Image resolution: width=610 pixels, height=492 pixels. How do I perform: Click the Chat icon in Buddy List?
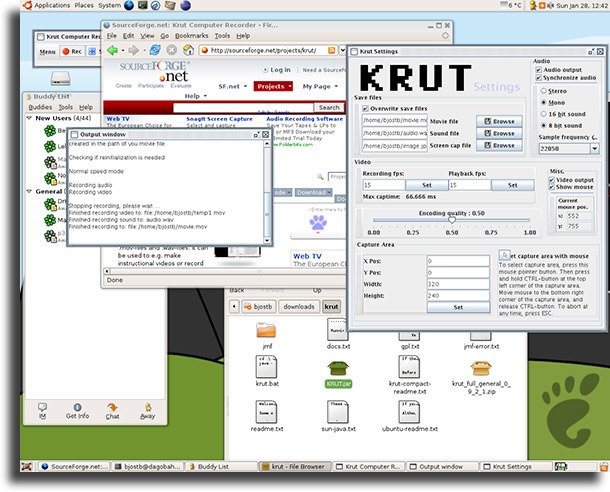(112, 407)
